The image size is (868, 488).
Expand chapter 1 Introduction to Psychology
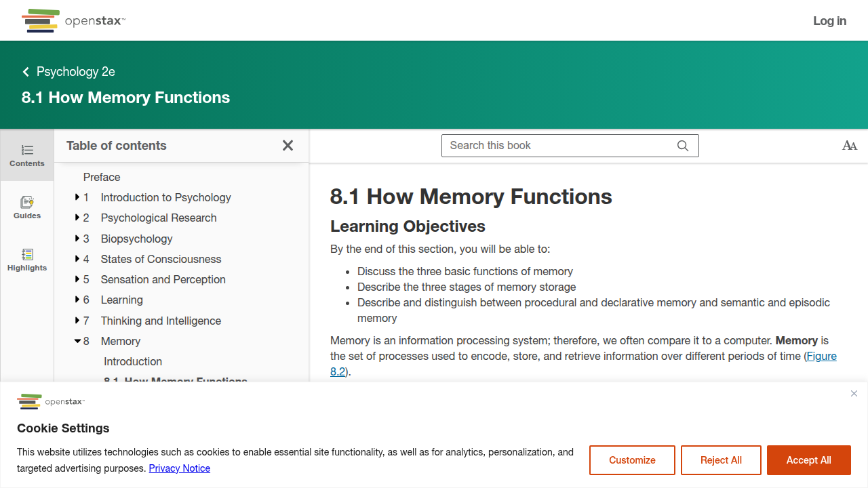click(x=77, y=197)
